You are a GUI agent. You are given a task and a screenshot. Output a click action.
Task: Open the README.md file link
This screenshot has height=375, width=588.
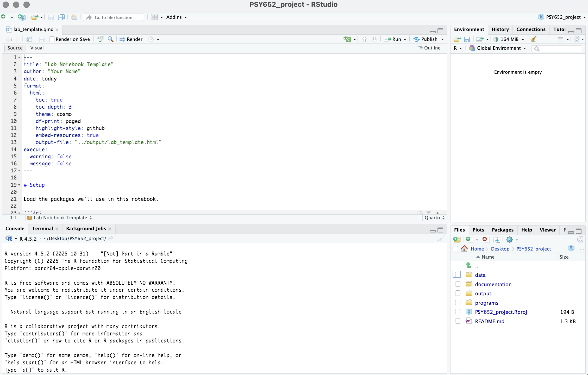pyautogui.click(x=490, y=321)
